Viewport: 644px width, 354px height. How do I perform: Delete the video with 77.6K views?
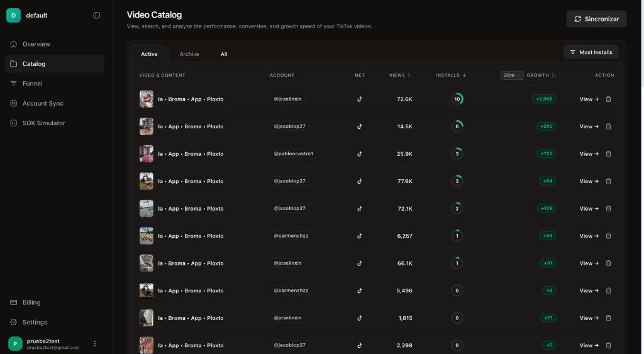608,181
